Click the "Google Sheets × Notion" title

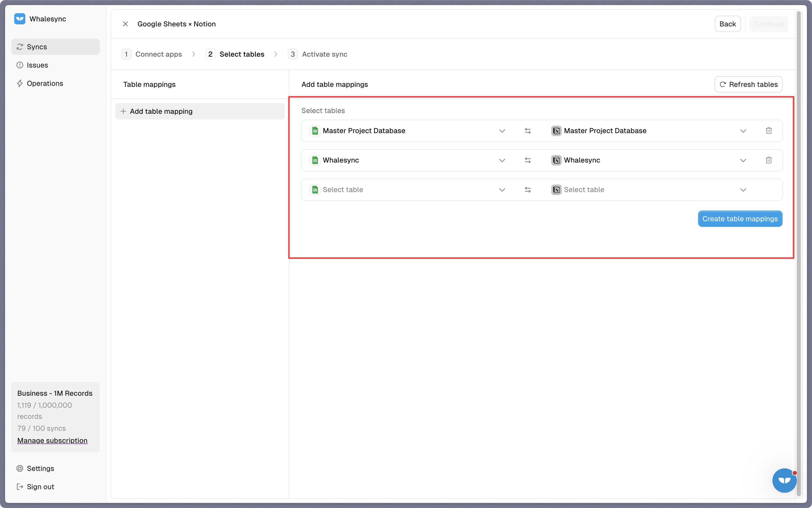pyautogui.click(x=177, y=24)
